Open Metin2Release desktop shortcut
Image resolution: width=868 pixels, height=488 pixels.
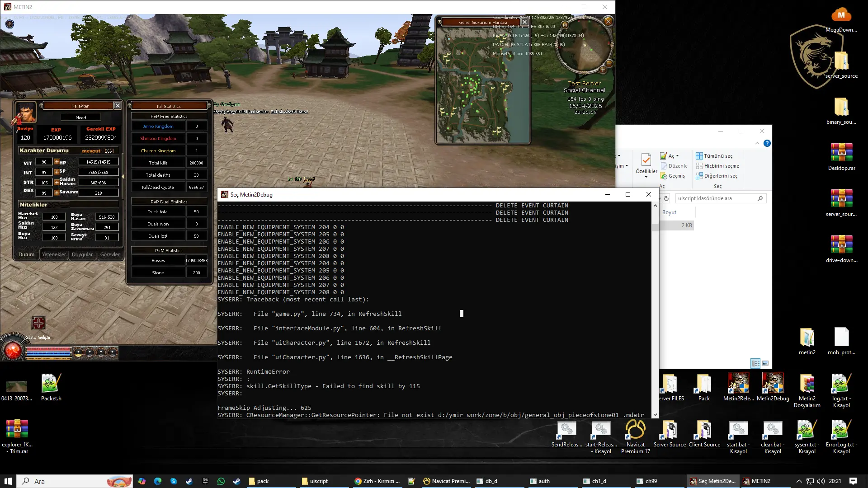coord(738,387)
